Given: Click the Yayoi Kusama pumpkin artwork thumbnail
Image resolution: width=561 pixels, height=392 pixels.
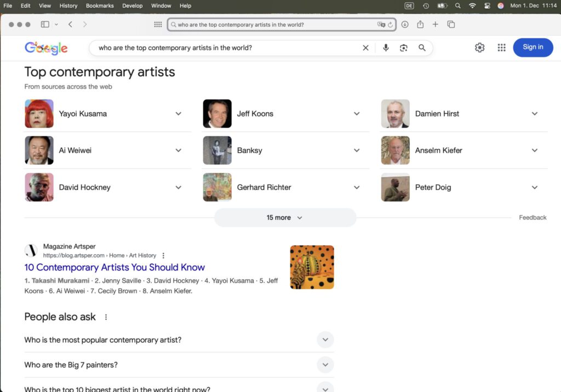Looking at the screenshot, I should (312, 267).
